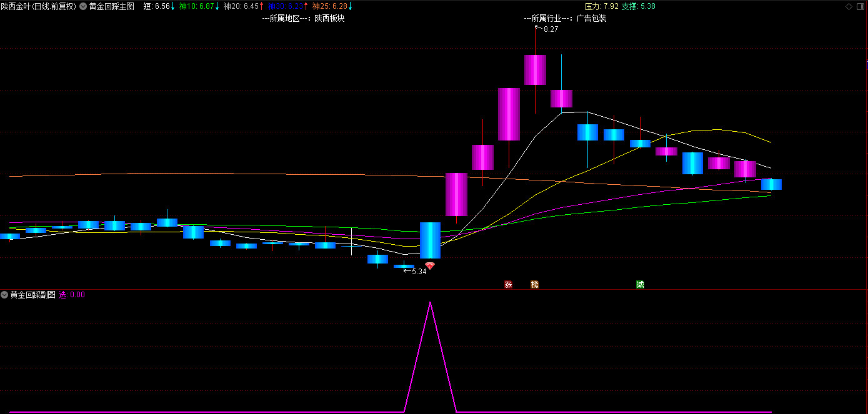The height and width of the screenshot is (414, 868).
Task: Open the 黄金回踩主图 indicator dropdown
Action: click(84, 6)
